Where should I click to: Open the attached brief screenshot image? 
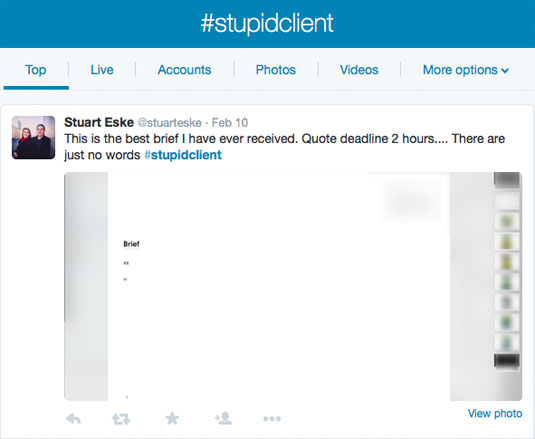[x=293, y=287]
